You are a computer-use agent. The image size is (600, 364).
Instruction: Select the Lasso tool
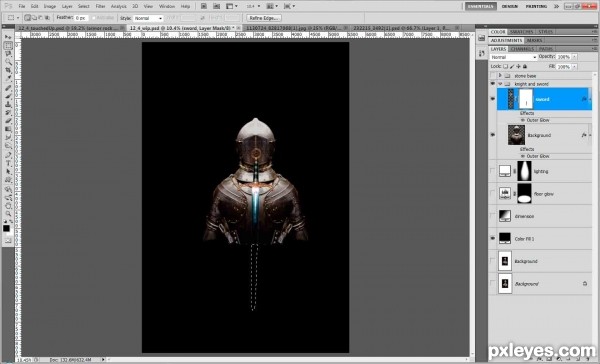point(8,54)
